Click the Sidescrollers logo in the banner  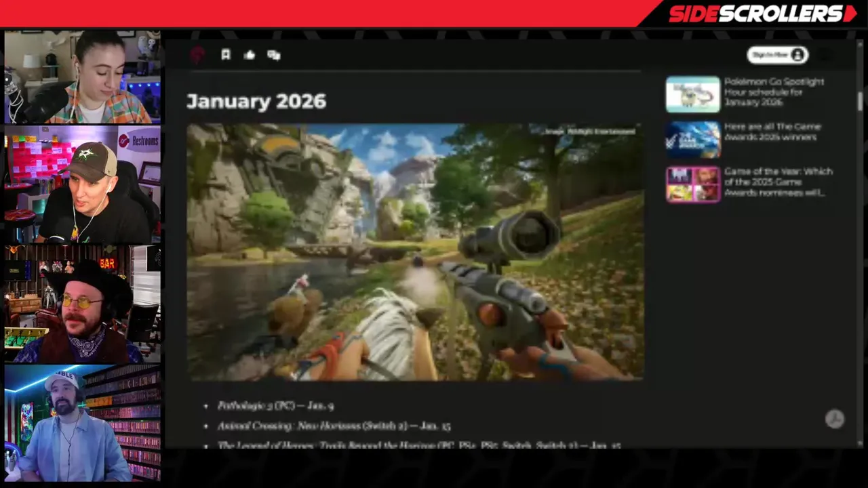pyautogui.click(x=763, y=14)
